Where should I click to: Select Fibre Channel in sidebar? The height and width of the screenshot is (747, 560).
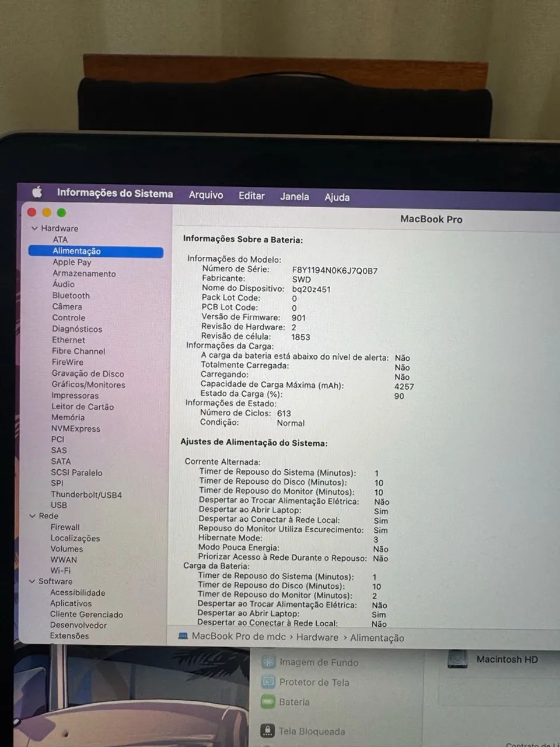tap(79, 351)
